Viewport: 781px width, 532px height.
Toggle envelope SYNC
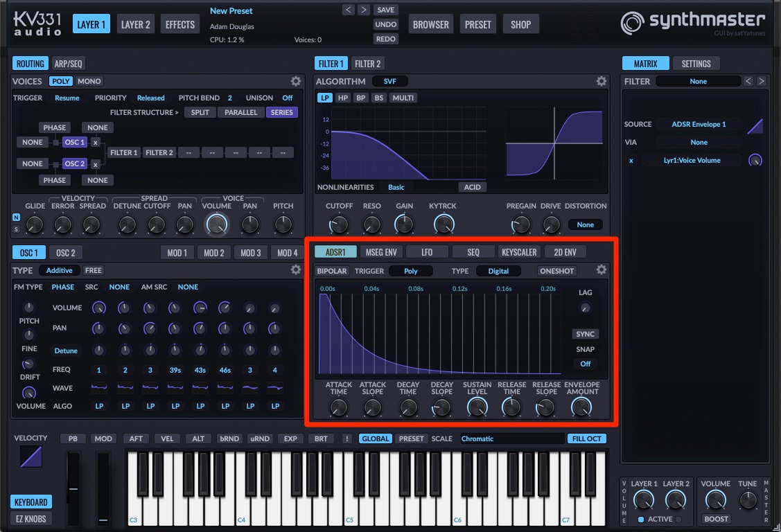click(586, 334)
